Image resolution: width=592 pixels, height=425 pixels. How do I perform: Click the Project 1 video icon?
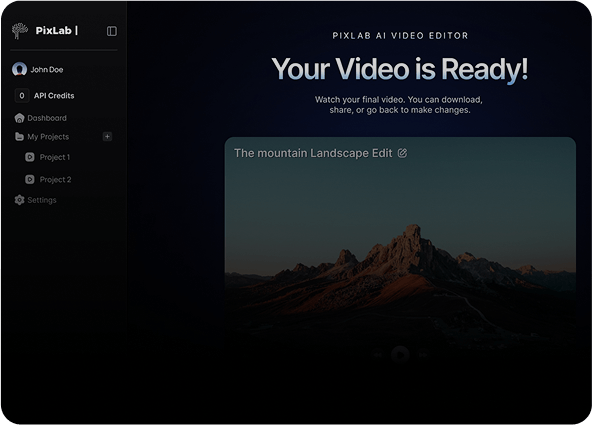(x=30, y=157)
